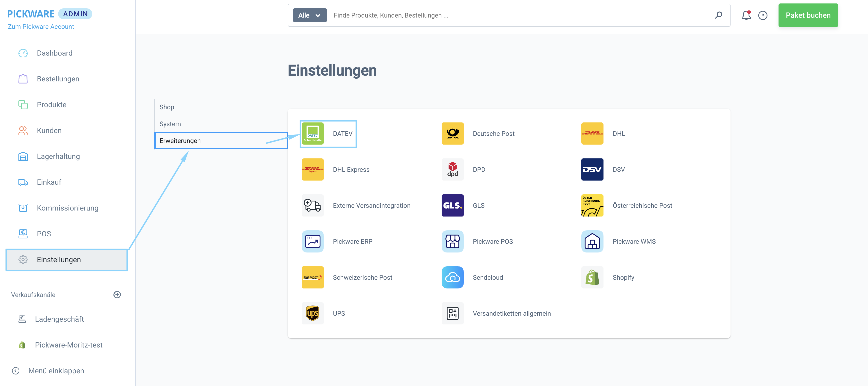Go to Lagerhaltung in sidebar

point(58,156)
